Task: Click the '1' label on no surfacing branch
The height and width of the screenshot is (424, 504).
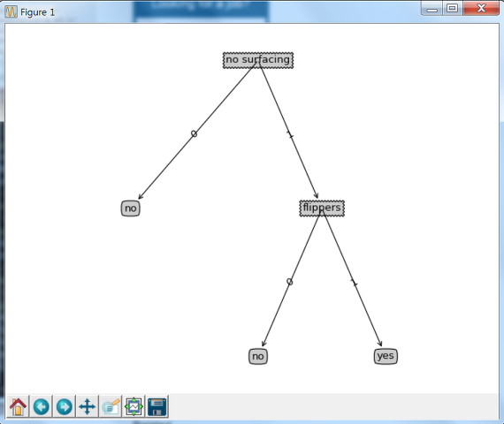Action: click(x=290, y=134)
